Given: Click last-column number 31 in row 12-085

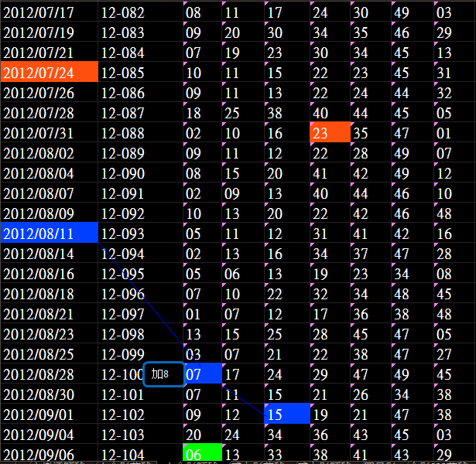Looking at the screenshot, I should point(444,73).
